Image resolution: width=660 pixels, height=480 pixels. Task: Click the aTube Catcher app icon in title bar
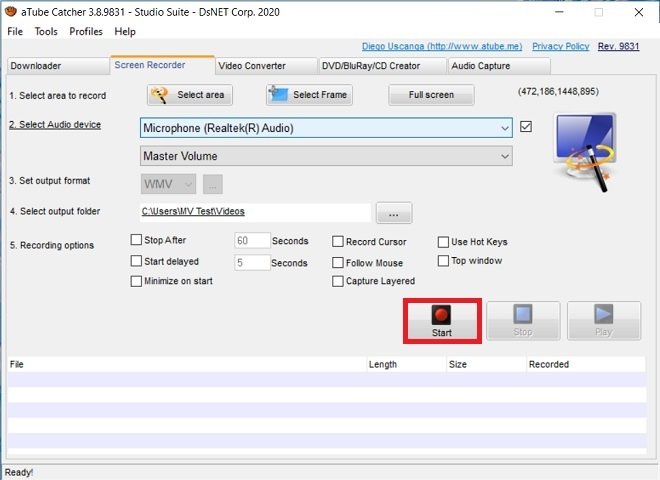click(x=10, y=12)
